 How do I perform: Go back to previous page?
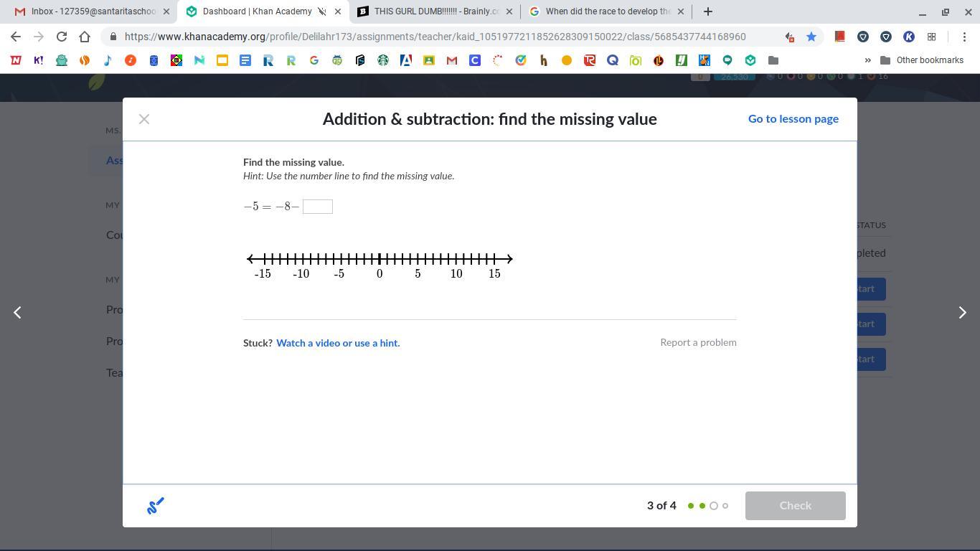coord(16,37)
